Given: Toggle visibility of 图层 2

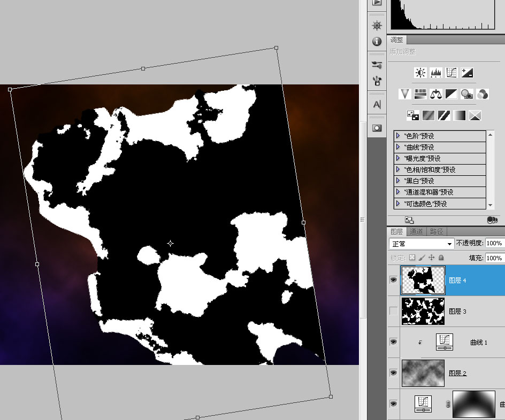Looking at the screenshot, I should pyautogui.click(x=393, y=373).
